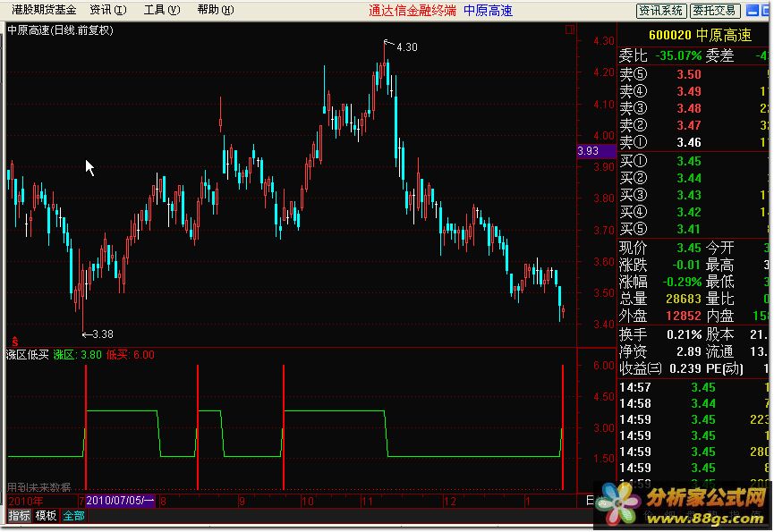Screen dimensions: 774x532
Task: Select the 卖① ask price 3.46
Action: (689, 142)
